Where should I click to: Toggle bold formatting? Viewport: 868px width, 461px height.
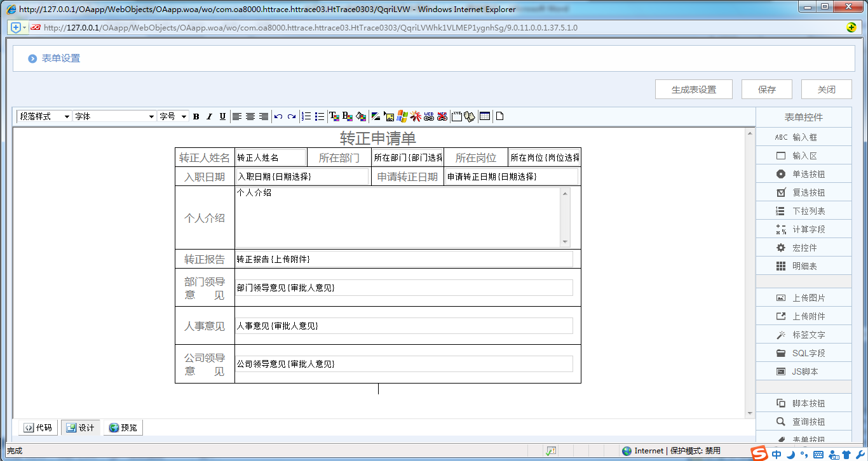pyautogui.click(x=196, y=117)
